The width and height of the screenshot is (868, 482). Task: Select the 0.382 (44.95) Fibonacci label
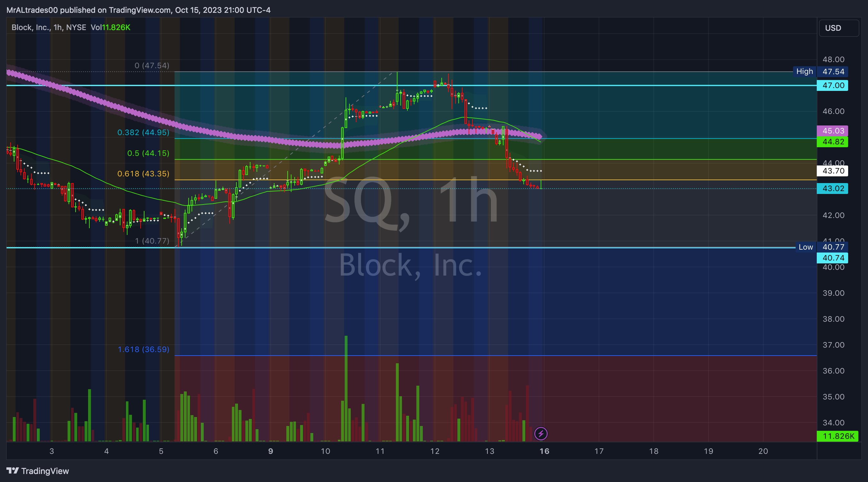[143, 132]
